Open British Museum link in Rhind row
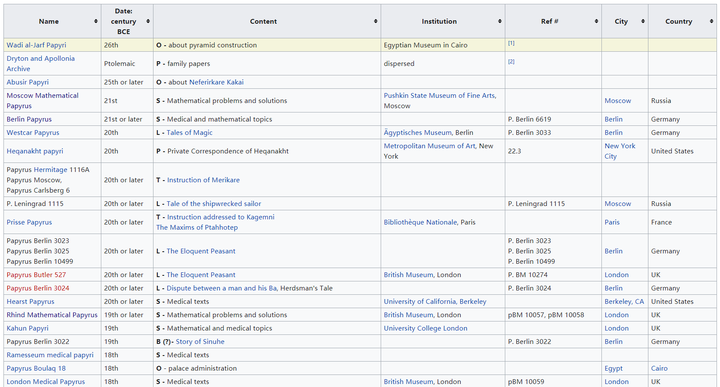The height and width of the screenshot is (387, 720). pos(408,315)
